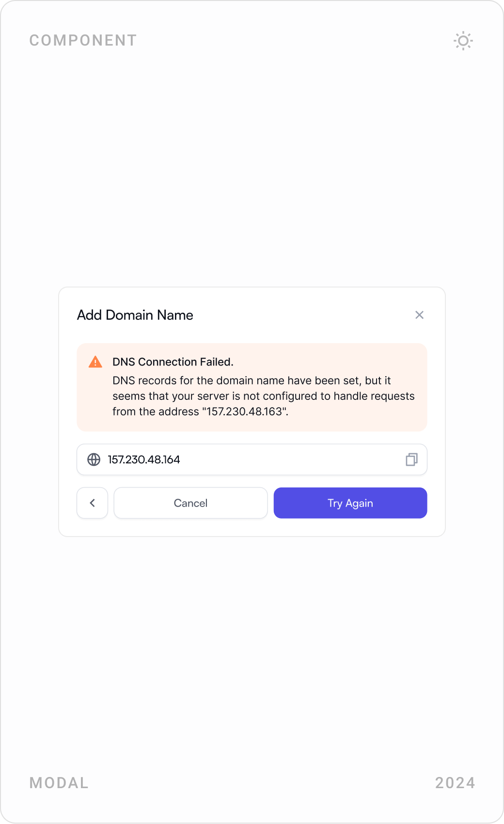Expand the previous step with the left chevron
The height and width of the screenshot is (824, 504).
pyautogui.click(x=92, y=503)
